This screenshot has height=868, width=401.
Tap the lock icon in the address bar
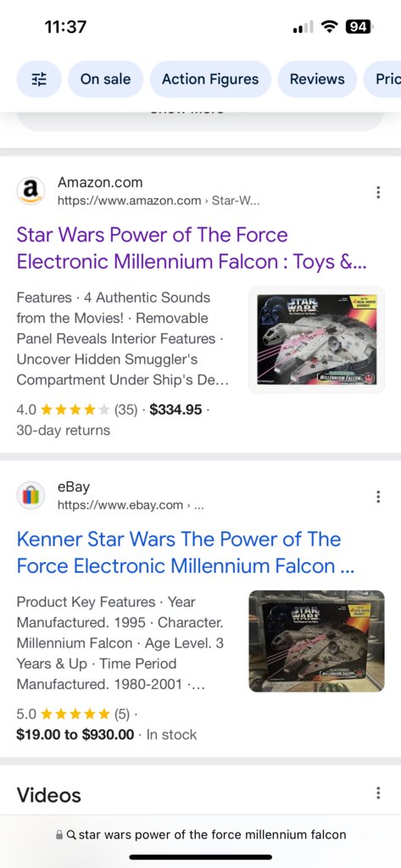coord(60,835)
